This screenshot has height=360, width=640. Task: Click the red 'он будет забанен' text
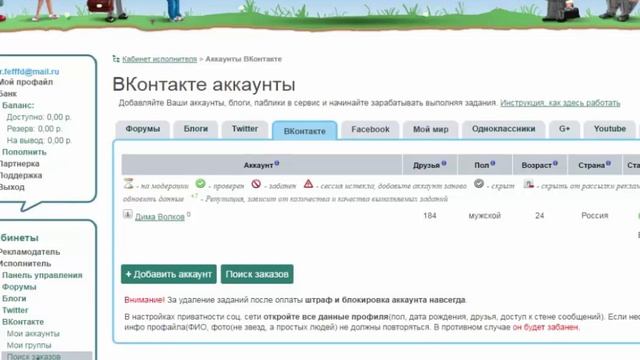[x=545, y=327]
